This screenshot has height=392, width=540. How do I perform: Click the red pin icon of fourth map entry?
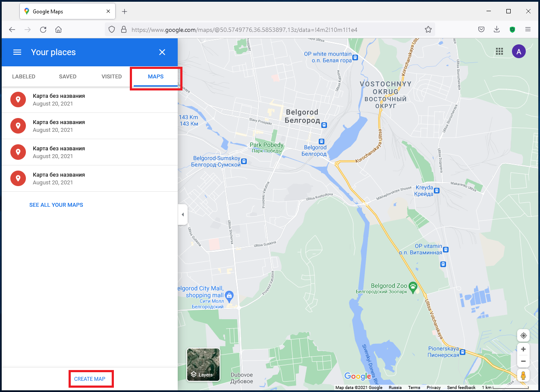click(18, 178)
